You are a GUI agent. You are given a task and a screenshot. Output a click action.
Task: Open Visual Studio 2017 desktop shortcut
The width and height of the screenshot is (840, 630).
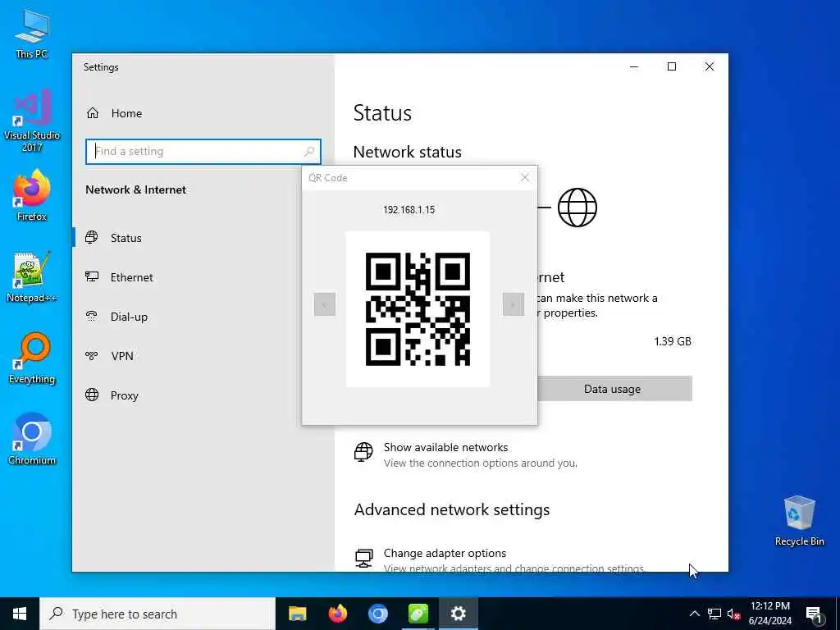pyautogui.click(x=32, y=121)
